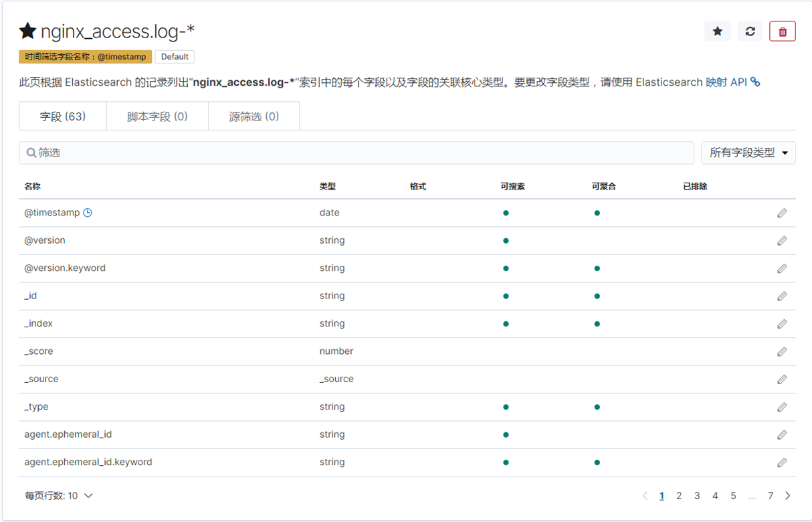The height and width of the screenshot is (522, 812).
Task: Click the number type cell
Action: click(x=336, y=351)
